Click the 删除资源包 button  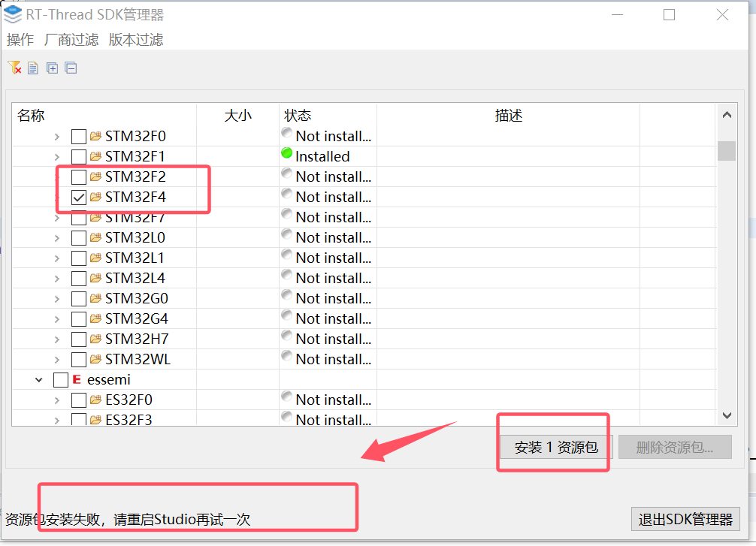675,447
